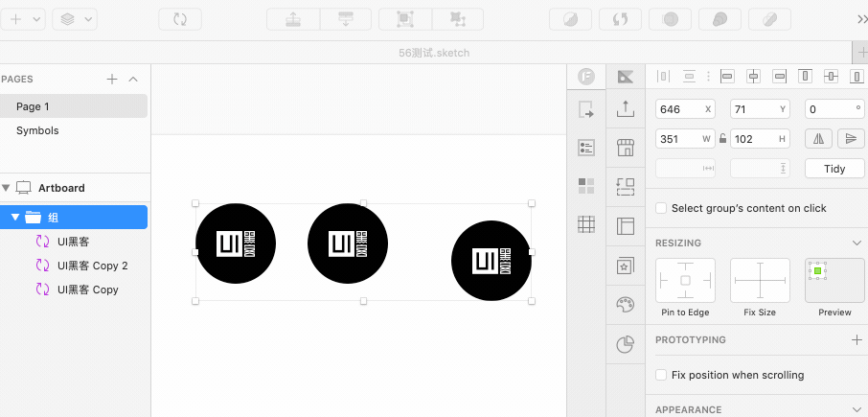Show more toolbar items with the double chevron
Image resolution: width=868 pixels, height=417 pixels.
click(x=862, y=19)
